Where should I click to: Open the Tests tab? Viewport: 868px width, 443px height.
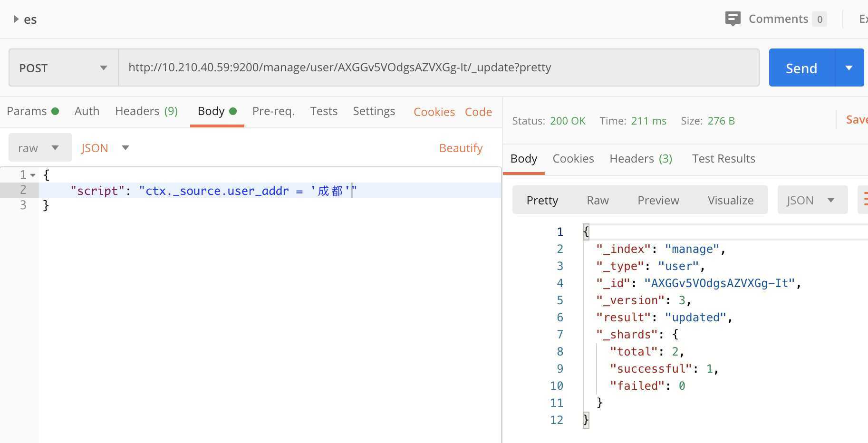click(x=324, y=111)
